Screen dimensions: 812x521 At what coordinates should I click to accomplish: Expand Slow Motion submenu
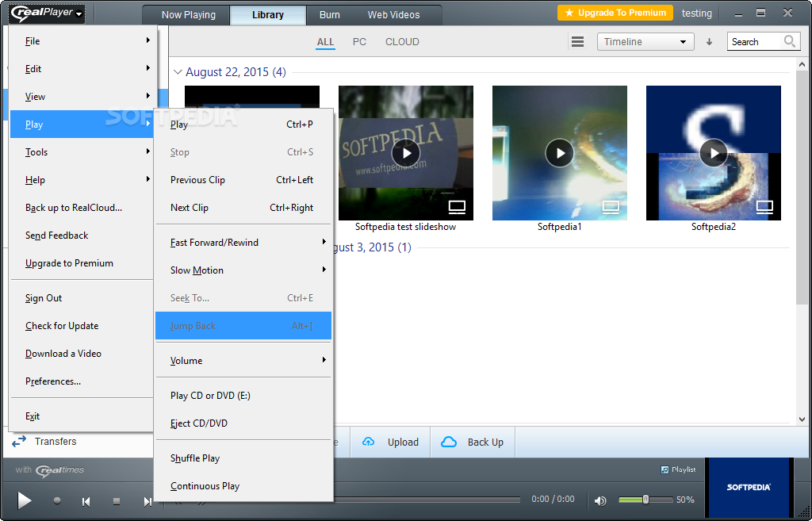point(243,270)
